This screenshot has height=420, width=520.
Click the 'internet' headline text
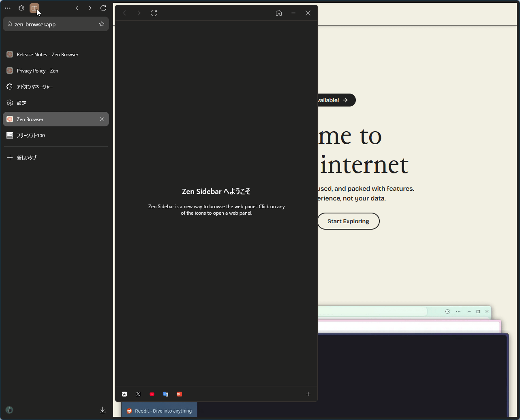click(364, 164)
